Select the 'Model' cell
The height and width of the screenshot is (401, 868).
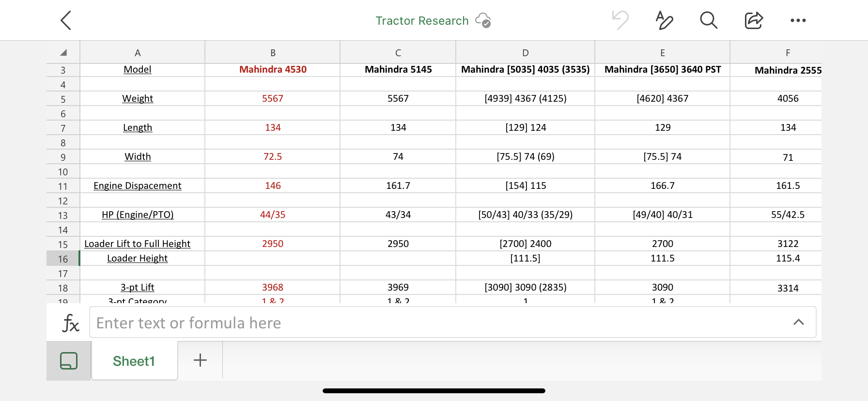click(142, 70)
